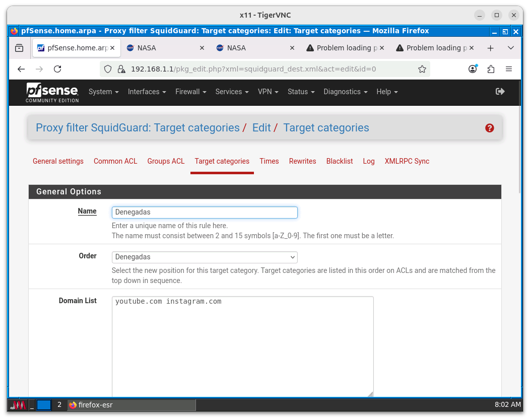This screenshot has width=530, height=420.
Task: Switch to the Common ACL tab
Action: (115, 161)
